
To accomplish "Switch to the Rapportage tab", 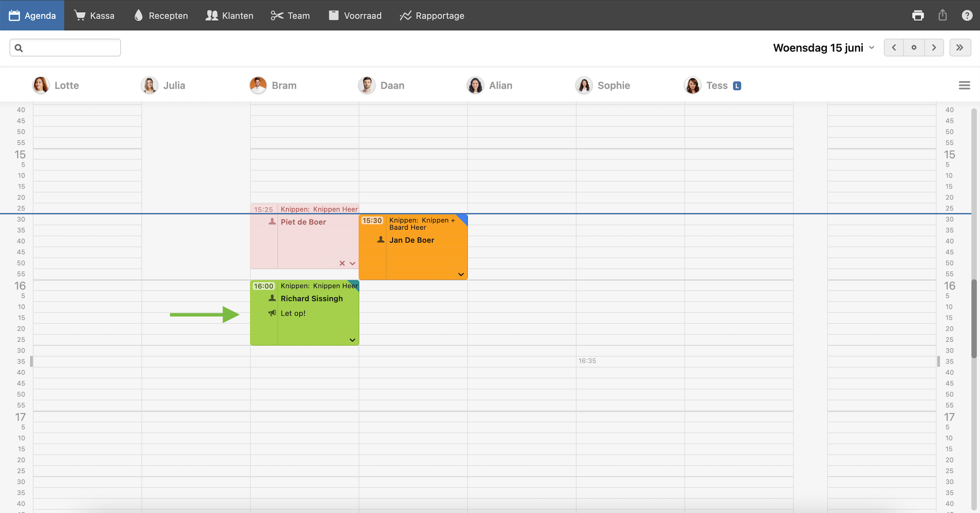I will [x=432, y=15].
